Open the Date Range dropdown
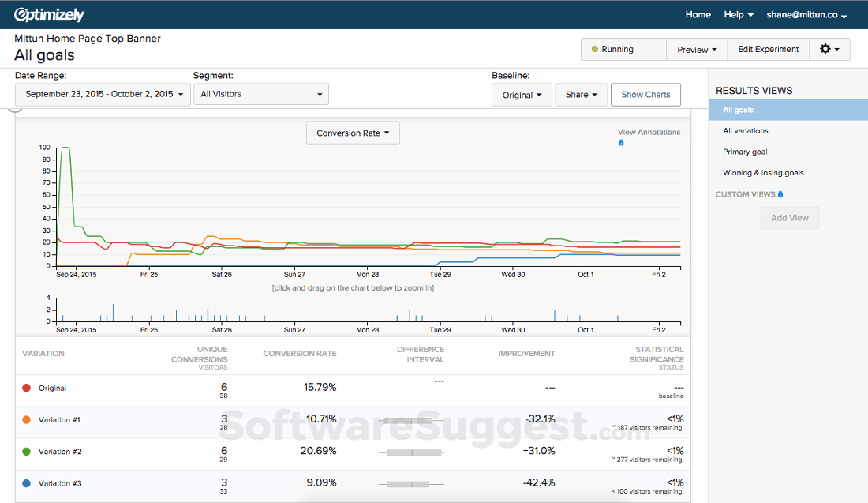 tap(101, 93)
